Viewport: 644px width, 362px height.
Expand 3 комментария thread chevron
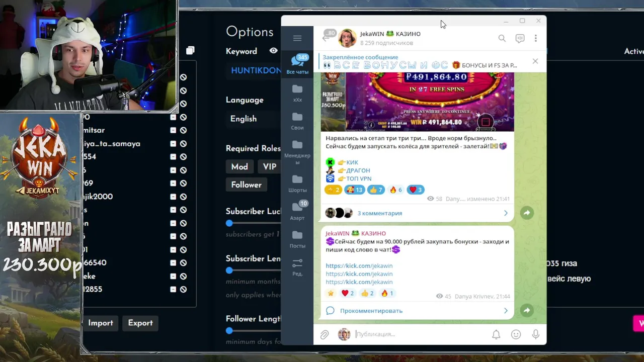pyautogui.click(x=506, y=213)
